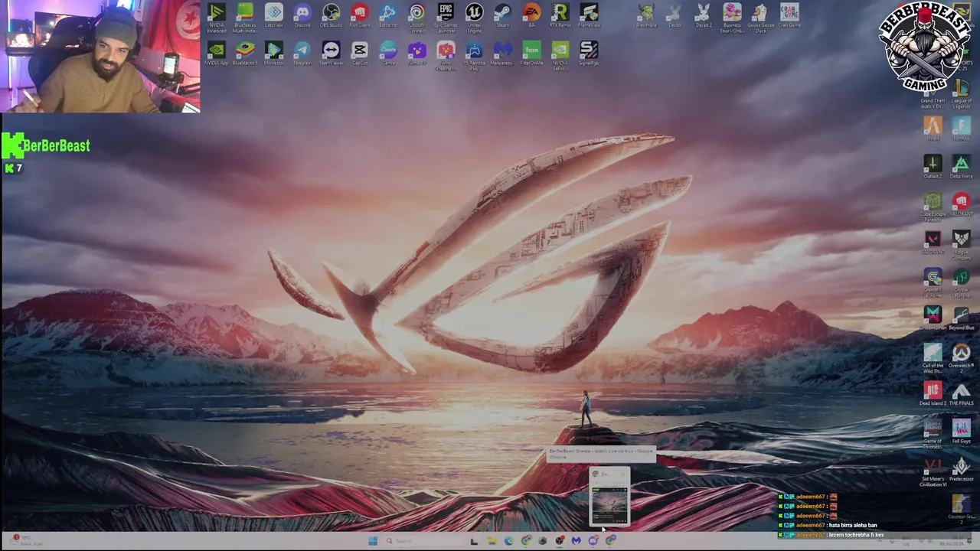
Task: Open the Outlast 2 desktop shortcut
Action: [933, 166]
